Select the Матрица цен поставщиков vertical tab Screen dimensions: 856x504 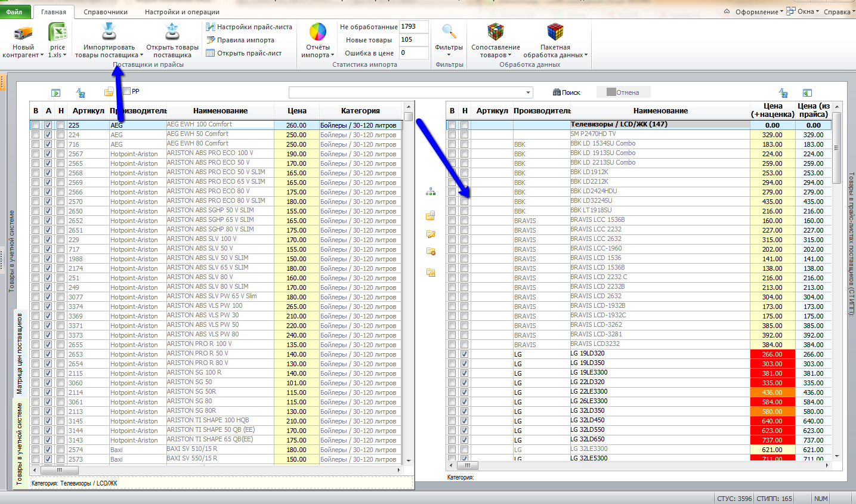click(19, 354)
